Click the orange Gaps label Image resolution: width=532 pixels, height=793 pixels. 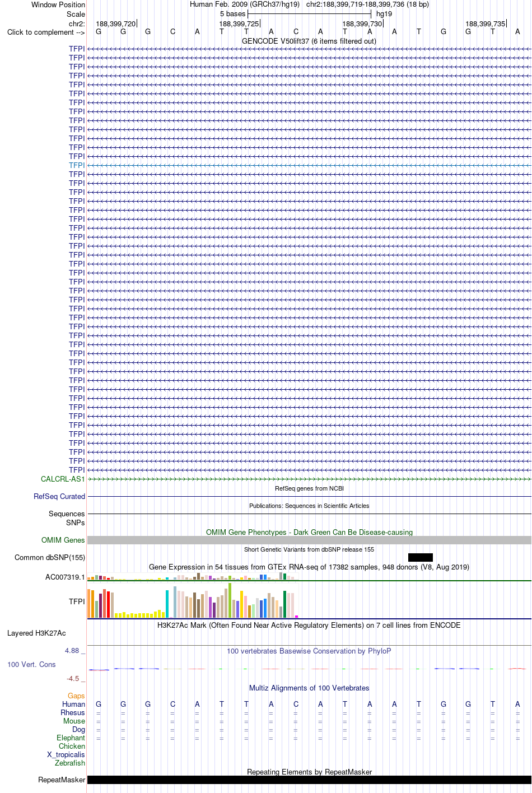(76, 696)
